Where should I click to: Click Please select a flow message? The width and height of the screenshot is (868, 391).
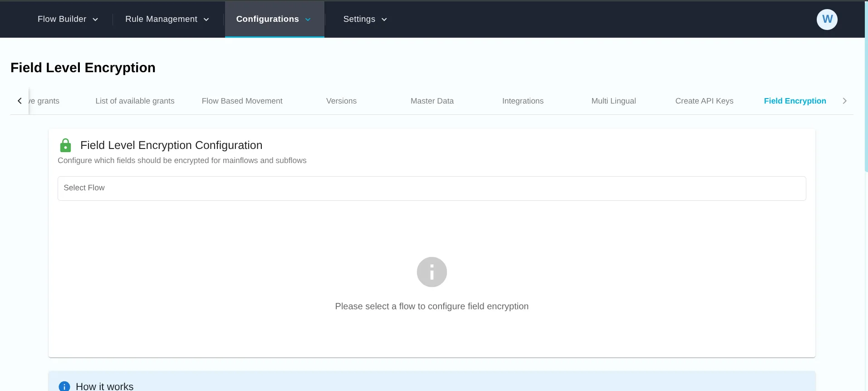point(432,307)
